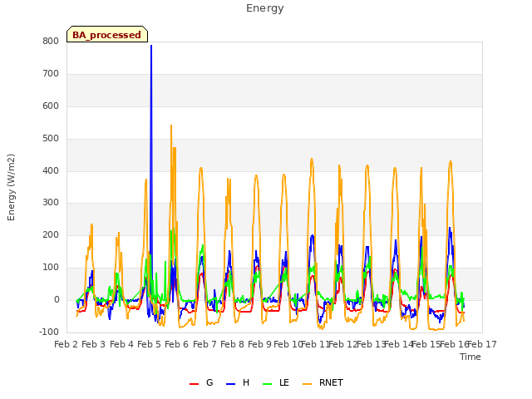Screen dimensions: 532x399
Task: Click the Feb 8 x-axis label
Action: point(233,344)
